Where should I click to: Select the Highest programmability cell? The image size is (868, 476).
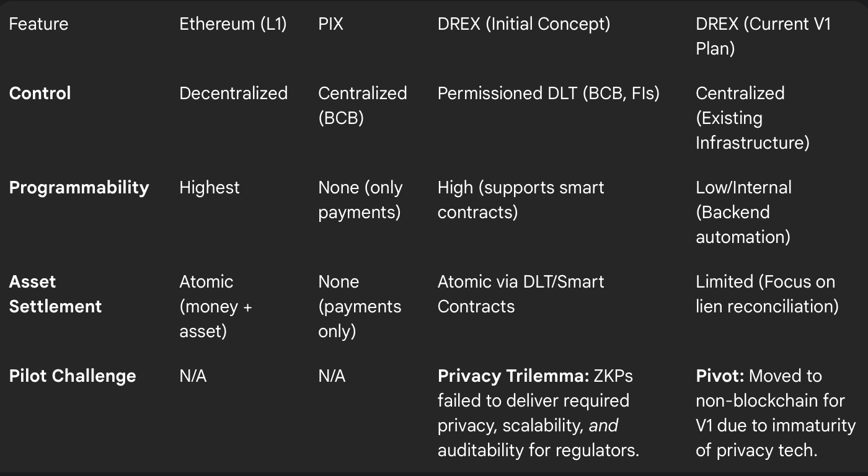tap(210, 188)
